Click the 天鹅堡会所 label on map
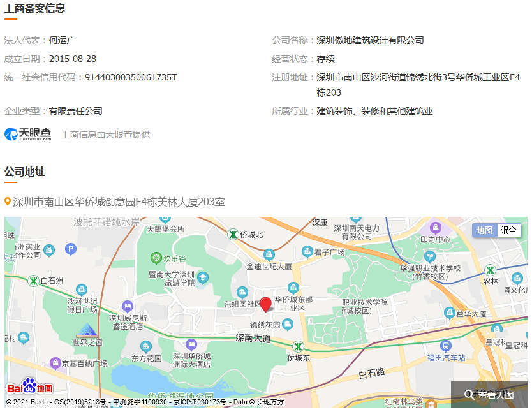This screenshot has width=532, height=412. (x=166, y=229)
